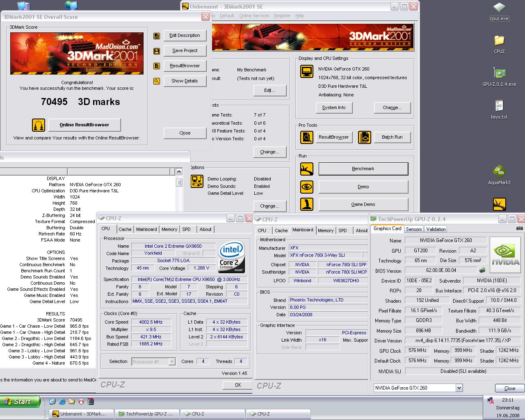The image size is (525, 420).
Task: Click the Edit Description button
Action: click(185, 35)
